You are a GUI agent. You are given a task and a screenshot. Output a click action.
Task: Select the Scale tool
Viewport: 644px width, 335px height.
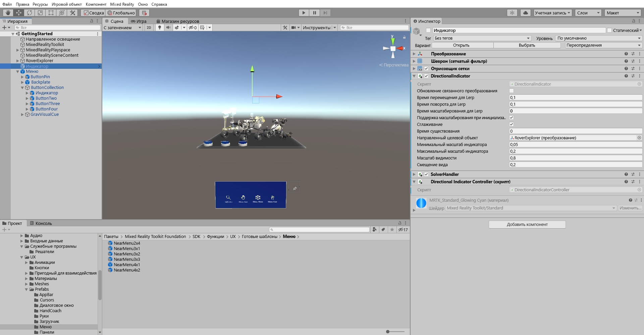[40, 13]
